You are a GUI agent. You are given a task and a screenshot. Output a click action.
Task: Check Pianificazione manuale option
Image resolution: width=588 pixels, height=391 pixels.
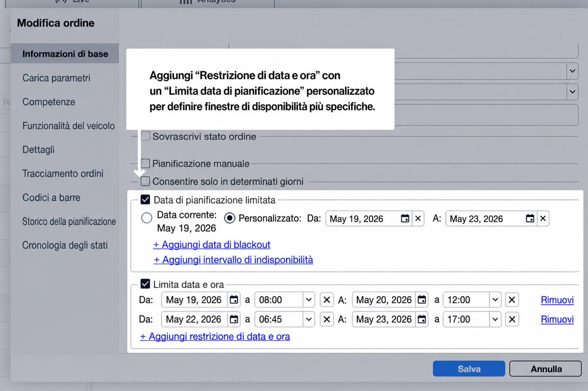146,163
